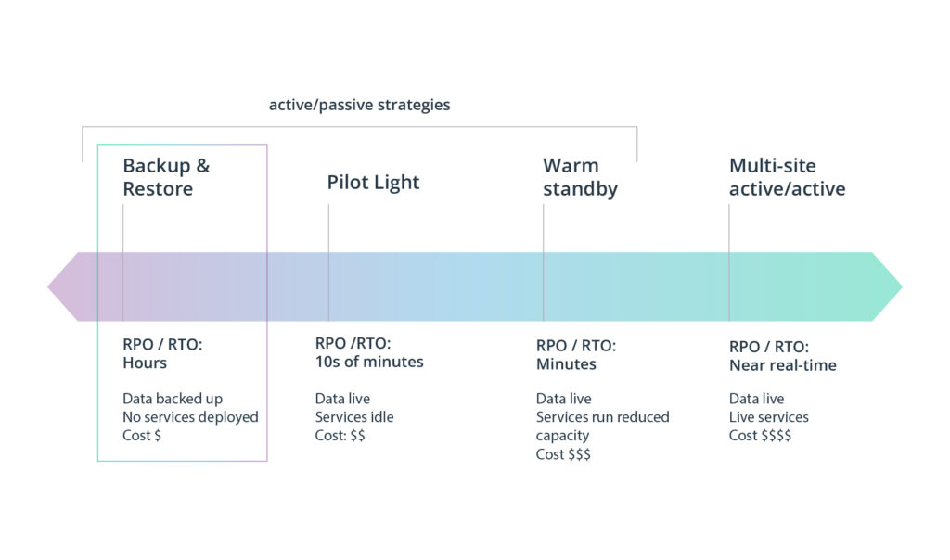The width and height of the screenshot is (950, 560).
Task: Click 'Services run reduced capacity' text
Action: [602, 426]
